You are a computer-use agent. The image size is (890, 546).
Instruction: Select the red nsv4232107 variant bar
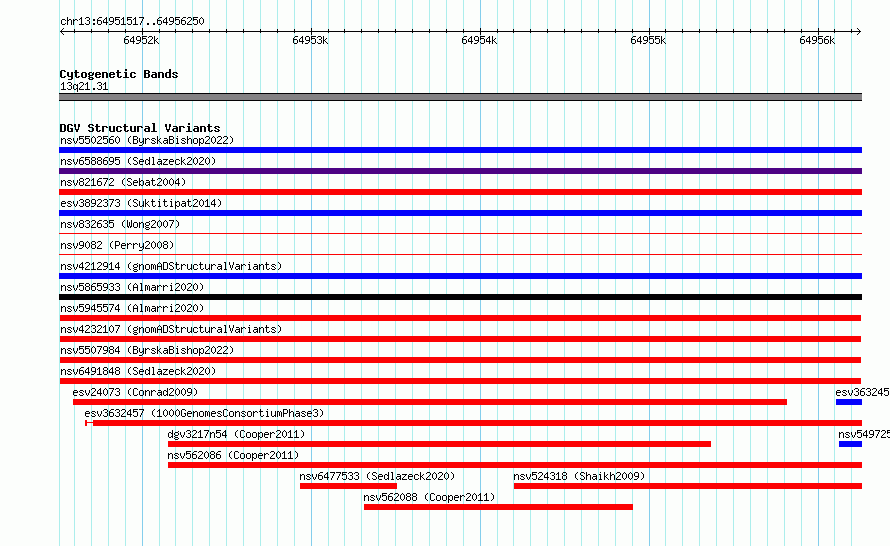pos(460,339)
